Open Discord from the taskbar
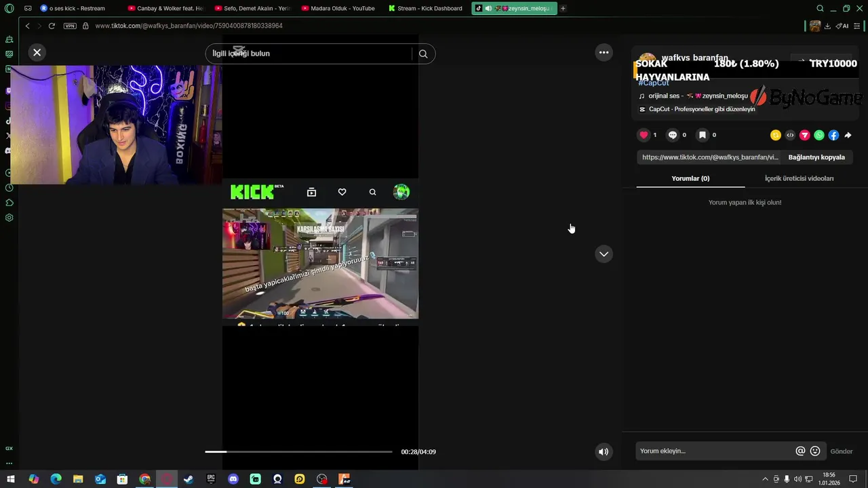The image size is (868, 488). click(x=233, y=479)
